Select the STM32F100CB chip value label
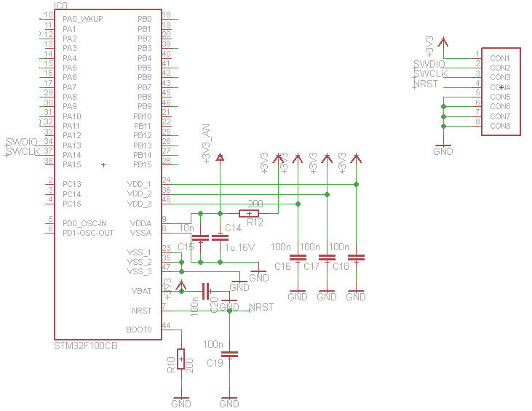The image size is (532, 411). coord(86,346)
